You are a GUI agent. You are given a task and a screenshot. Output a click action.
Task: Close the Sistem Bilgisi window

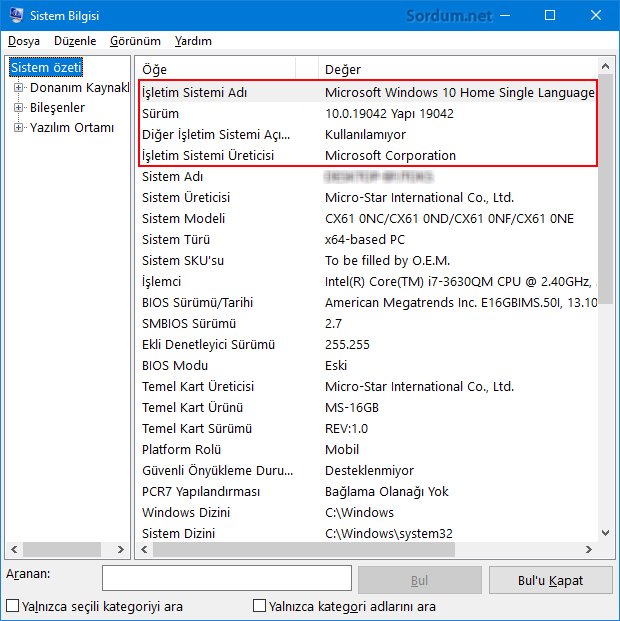click(596, 15)
